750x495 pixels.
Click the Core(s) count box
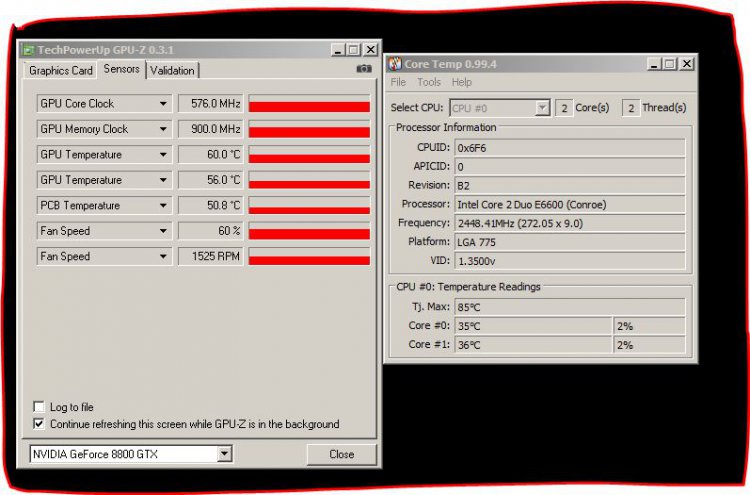pos(564,108)
